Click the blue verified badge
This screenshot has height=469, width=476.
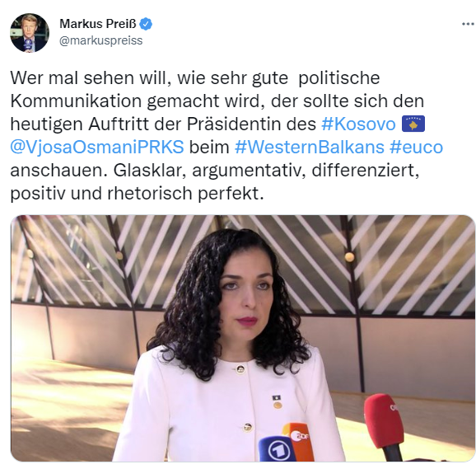point(146,24)
